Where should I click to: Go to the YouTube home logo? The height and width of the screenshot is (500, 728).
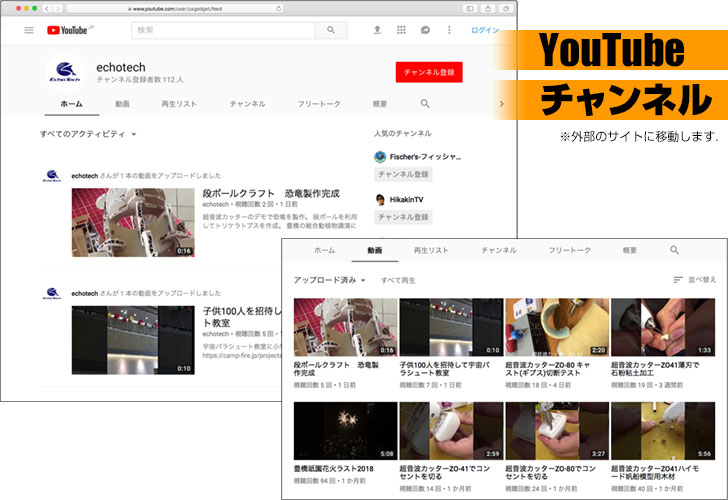[67, 30]
